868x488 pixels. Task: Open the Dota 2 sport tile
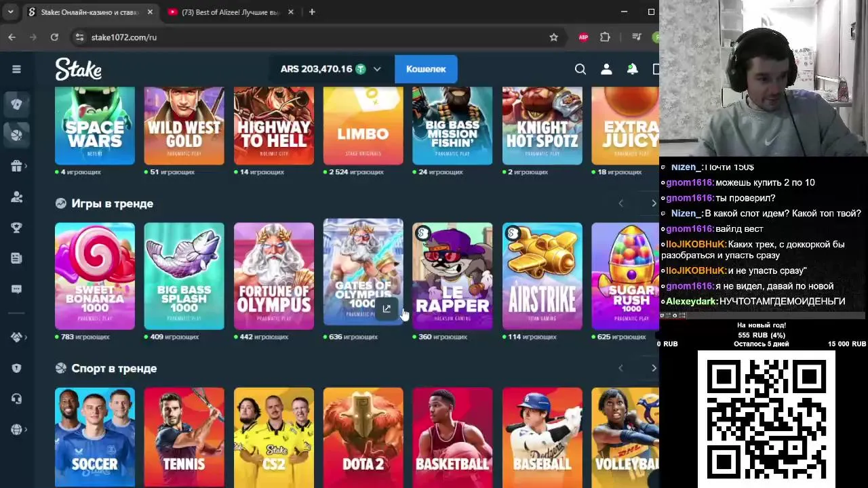363,437
